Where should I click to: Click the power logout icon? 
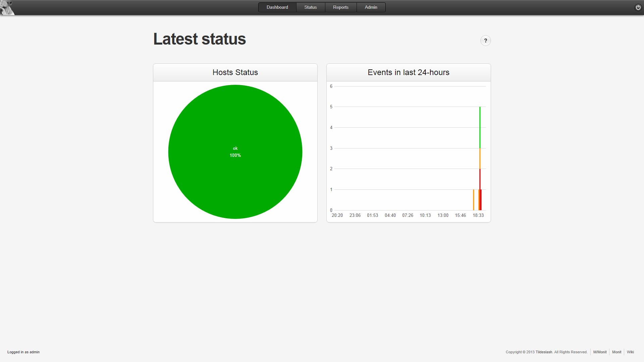638,7
